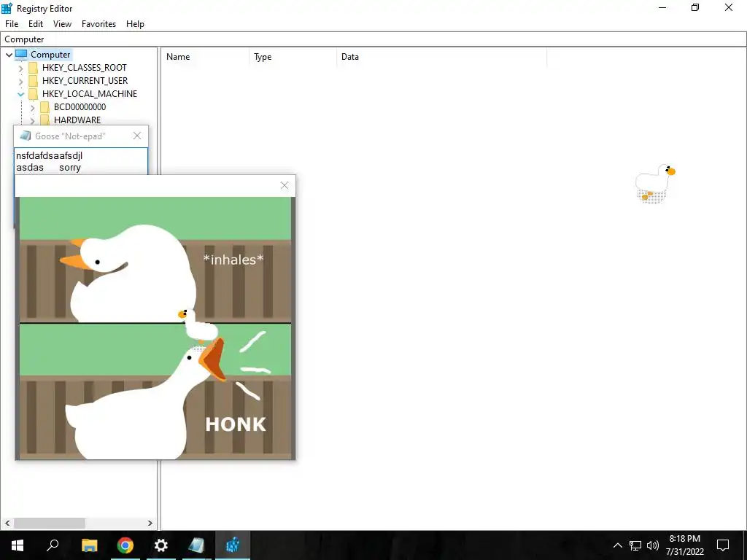Switch to Registry Editor taskbar button

click(233, 545)
